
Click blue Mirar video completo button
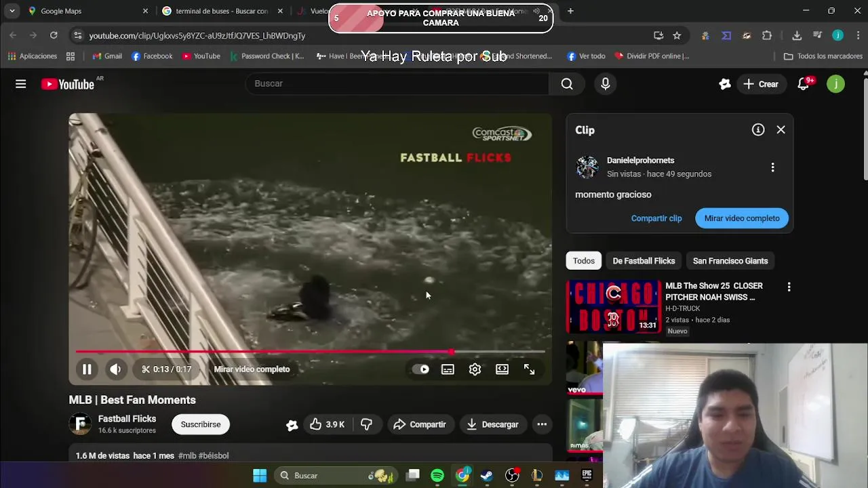pos(742,218)
